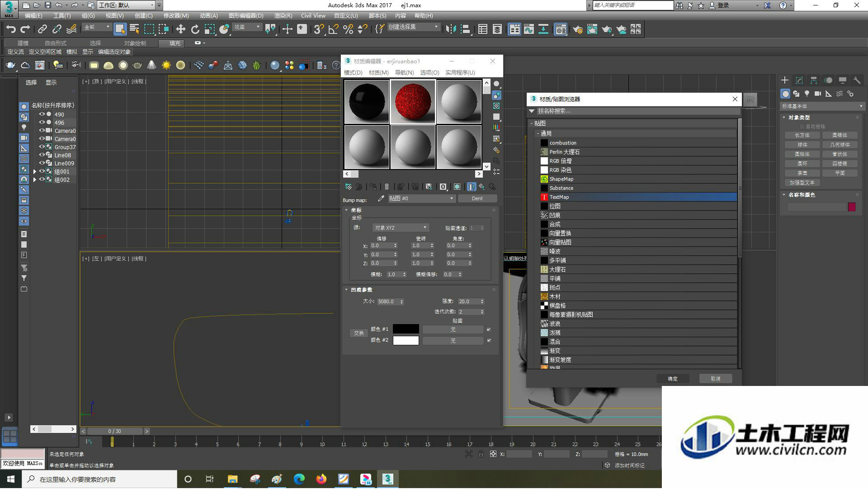This screenshot has height=489, width=868.
Task: Click 取消 in material browser
Action: tap(715, 379)
